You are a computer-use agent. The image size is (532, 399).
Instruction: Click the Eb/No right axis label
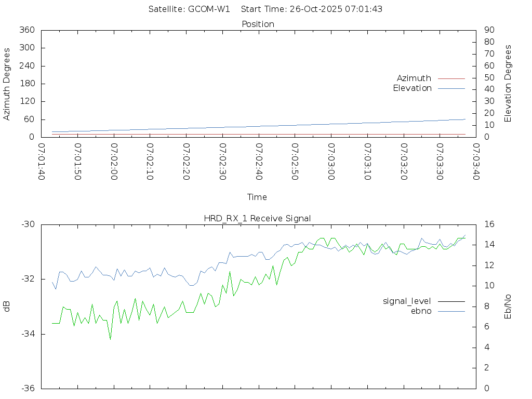pos(508,307)
